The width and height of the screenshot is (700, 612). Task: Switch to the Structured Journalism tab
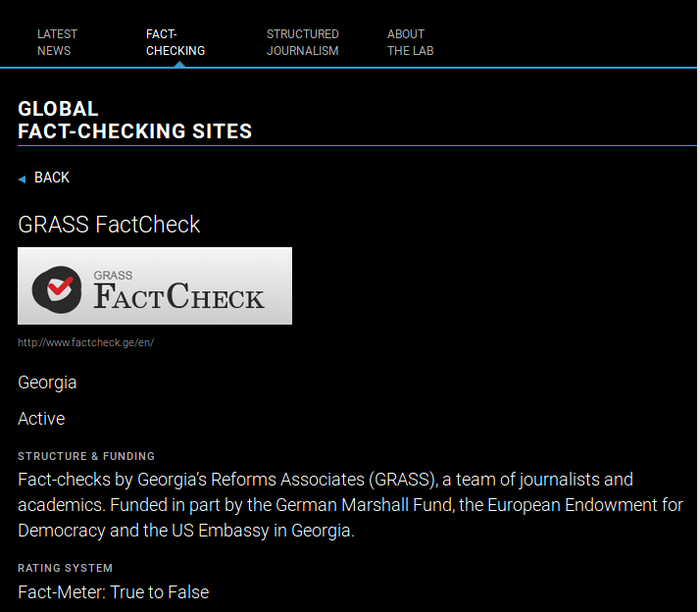pos(302,42)
